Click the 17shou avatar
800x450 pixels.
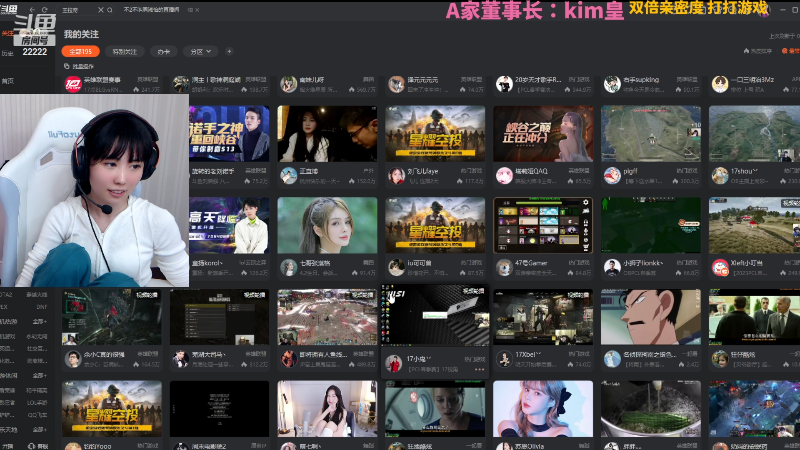[x=720, y=176]
